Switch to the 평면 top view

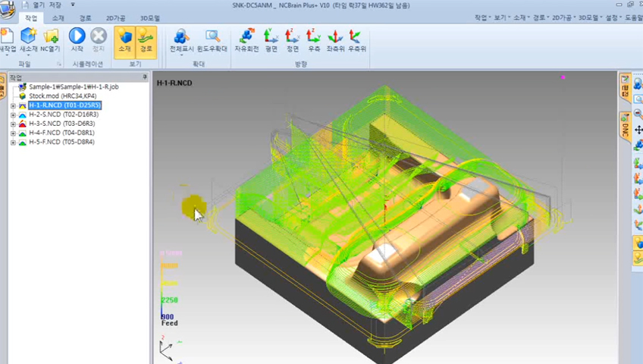pos(271,36)
